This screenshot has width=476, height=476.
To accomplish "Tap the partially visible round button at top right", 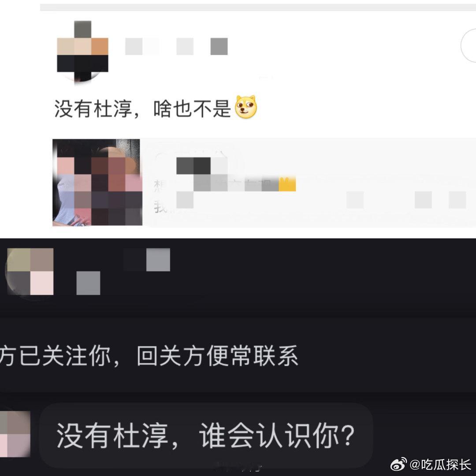I will pyautogui.click(x=469, y=45).
